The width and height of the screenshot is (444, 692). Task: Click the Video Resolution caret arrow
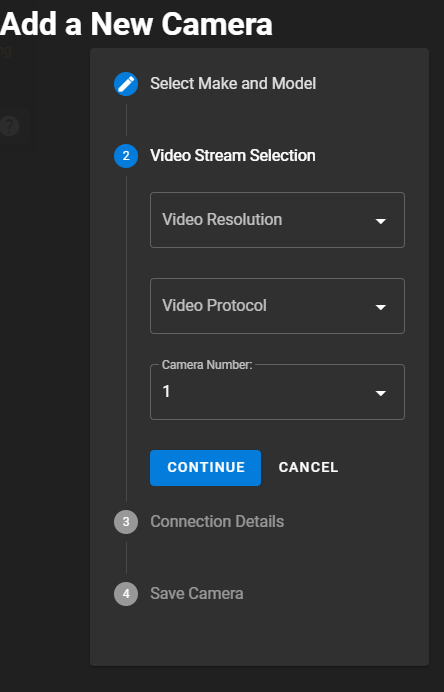pos(380,221)
